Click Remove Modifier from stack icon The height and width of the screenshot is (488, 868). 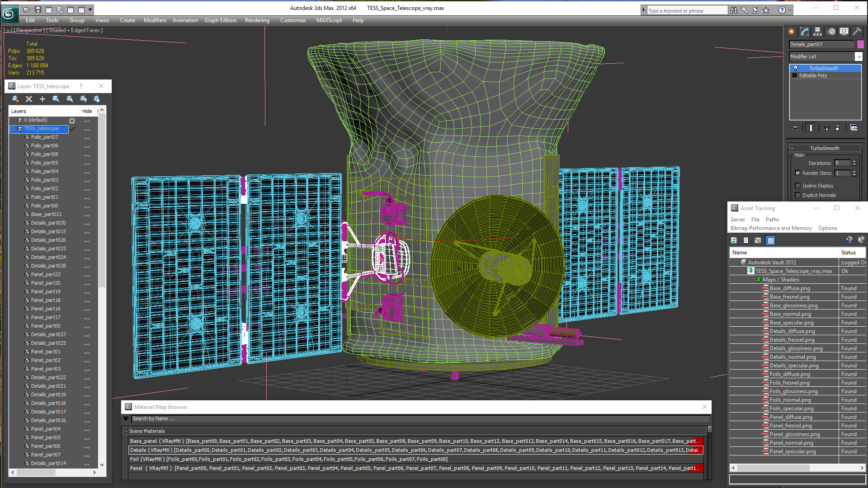coord(838,128)
